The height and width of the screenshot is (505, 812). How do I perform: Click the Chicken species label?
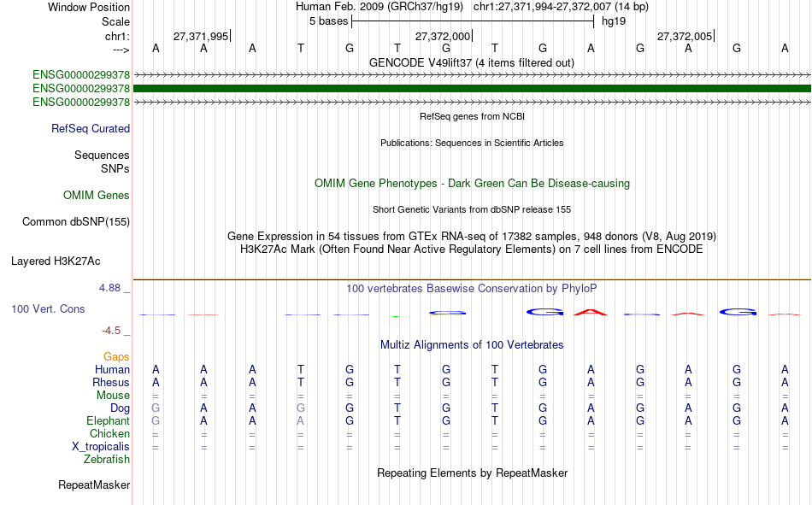coord(109,433)
